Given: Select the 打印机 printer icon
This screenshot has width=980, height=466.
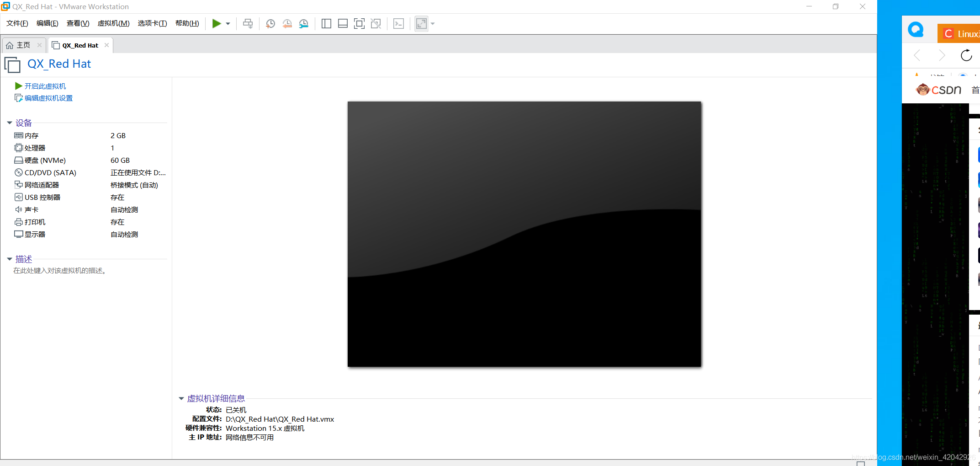Looking at the screenshot, I should click(x=19, y=222).
